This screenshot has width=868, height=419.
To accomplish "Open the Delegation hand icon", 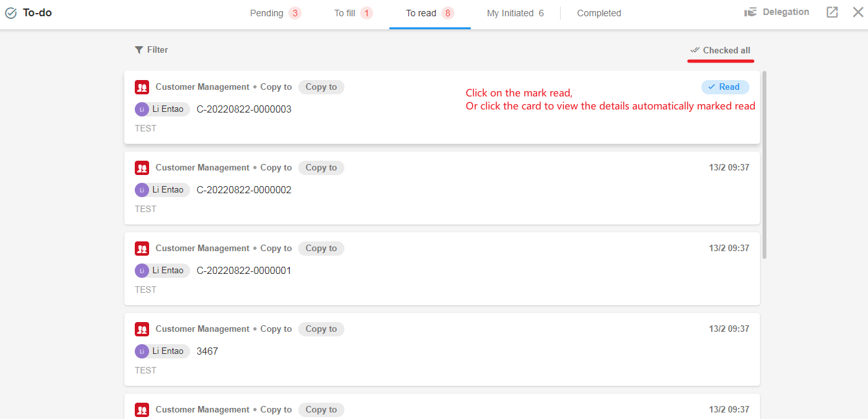I will pyautogui.click(x=751, y=12).
